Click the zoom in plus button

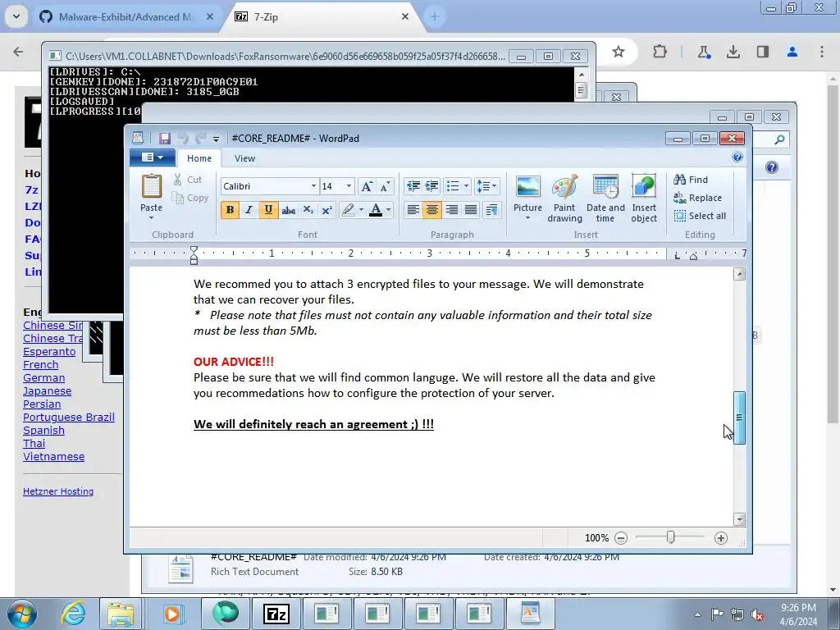[721, 538]
